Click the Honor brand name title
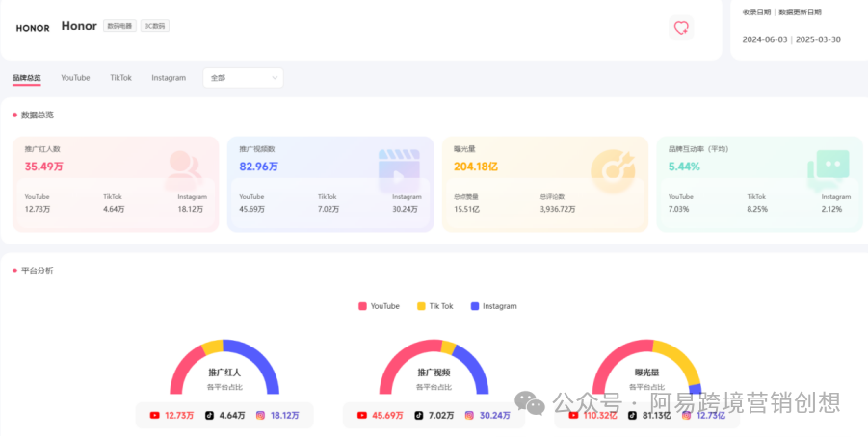 click(x=79, y=26)
